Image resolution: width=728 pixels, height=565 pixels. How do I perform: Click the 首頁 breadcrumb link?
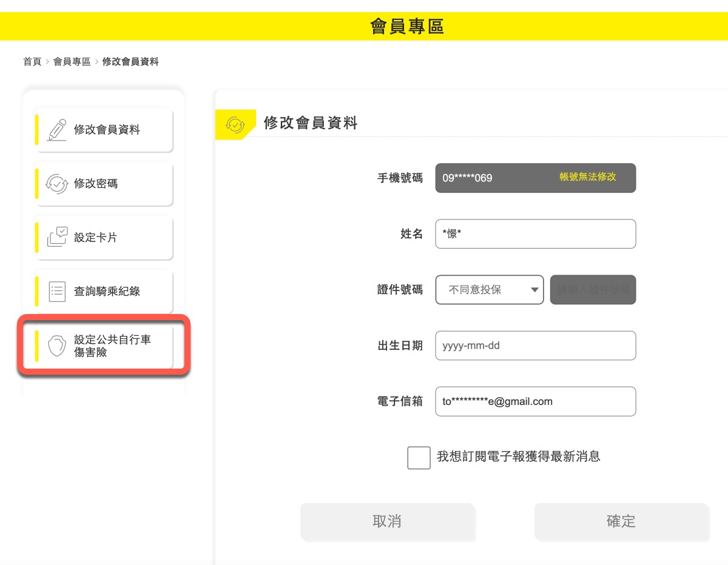coord(32,62)
